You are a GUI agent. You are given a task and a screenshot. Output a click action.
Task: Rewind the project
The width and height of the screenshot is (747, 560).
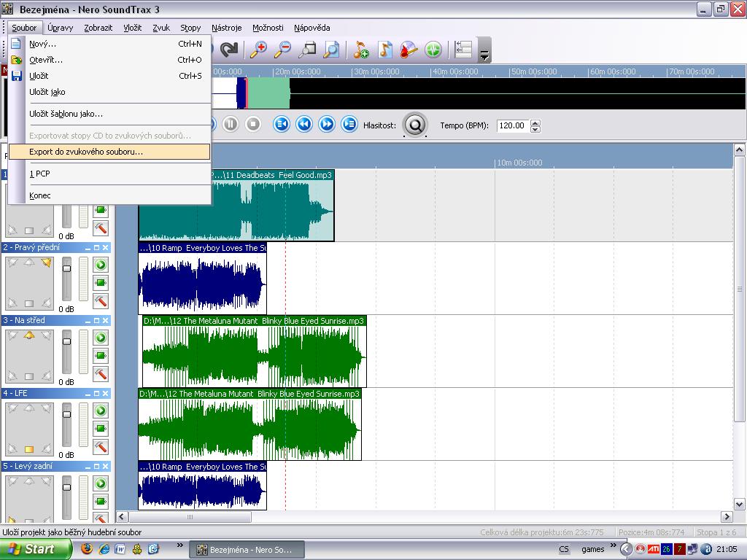point(304,125)
